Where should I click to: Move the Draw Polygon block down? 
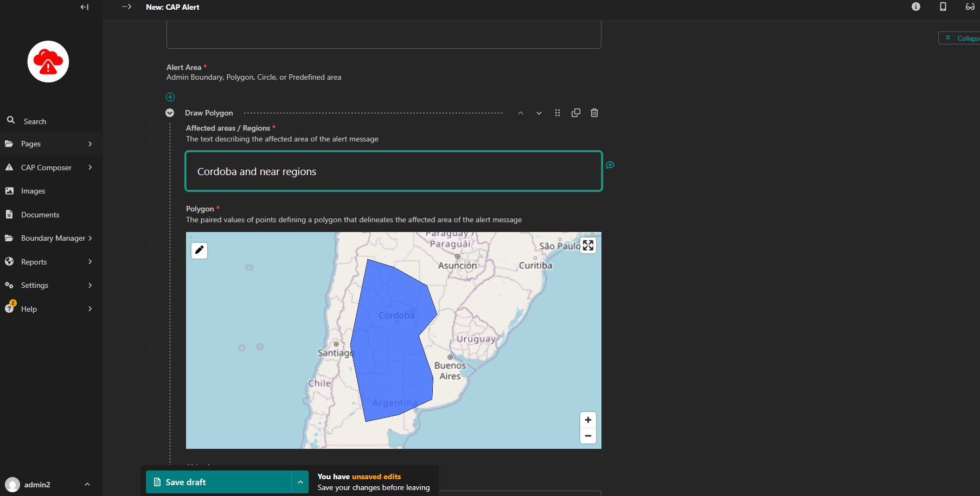pyautogui.click(x=539, y=113)
